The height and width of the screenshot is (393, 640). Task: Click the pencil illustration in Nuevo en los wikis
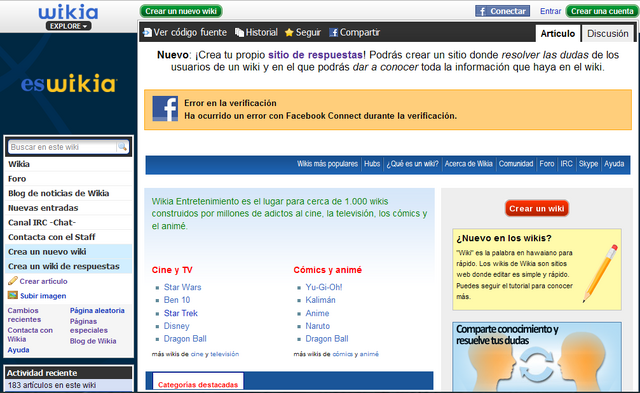point(600,273)
